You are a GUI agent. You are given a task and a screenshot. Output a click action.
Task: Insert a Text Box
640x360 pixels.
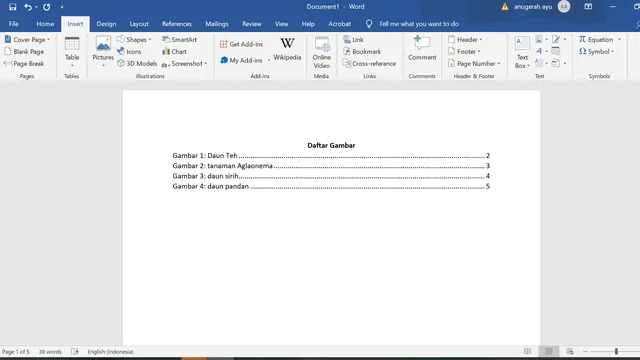522,52
